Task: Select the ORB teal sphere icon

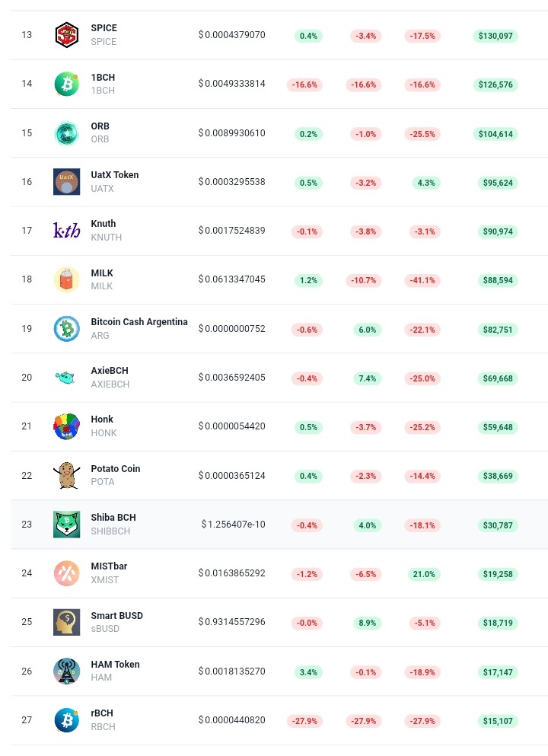Action: [x=66, y=133]
